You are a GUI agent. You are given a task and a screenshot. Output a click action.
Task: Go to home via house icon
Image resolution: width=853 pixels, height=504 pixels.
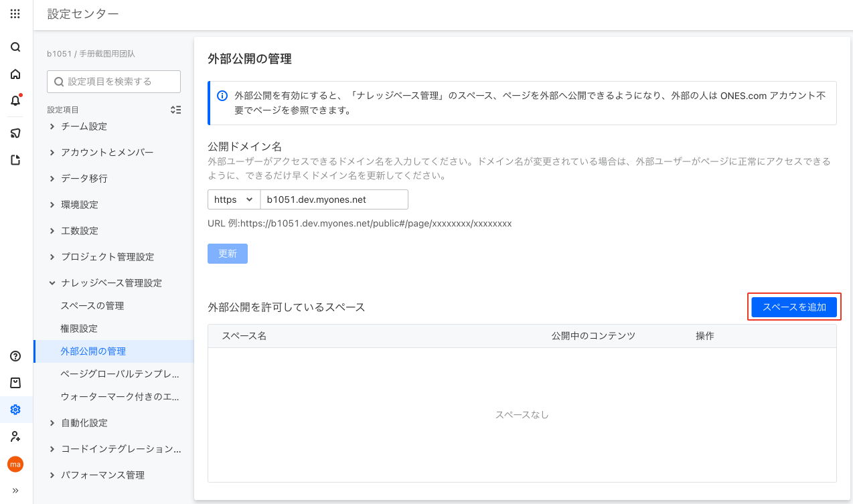point(15,74)
